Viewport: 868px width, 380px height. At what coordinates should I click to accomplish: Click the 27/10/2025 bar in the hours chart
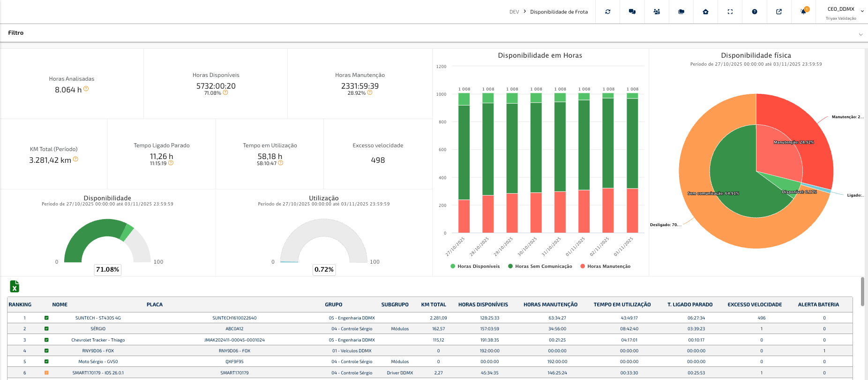coord(464,162)
